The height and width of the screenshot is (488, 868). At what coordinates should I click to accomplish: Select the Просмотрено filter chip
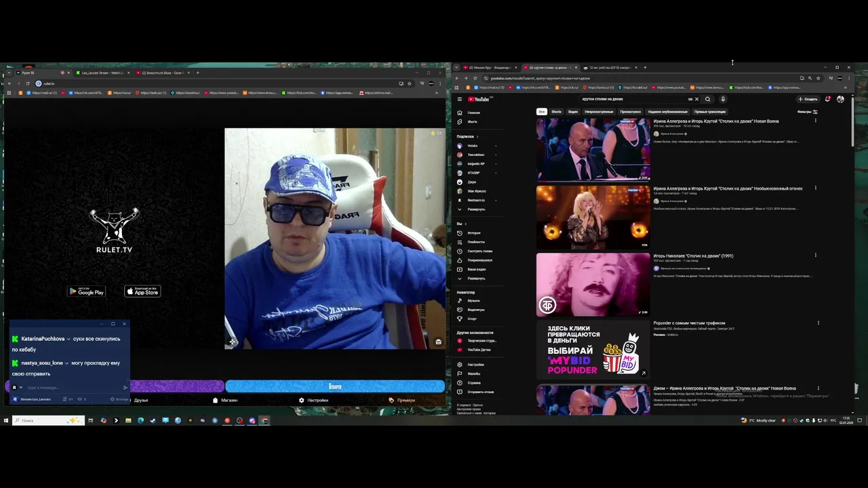tap(630, 111)
